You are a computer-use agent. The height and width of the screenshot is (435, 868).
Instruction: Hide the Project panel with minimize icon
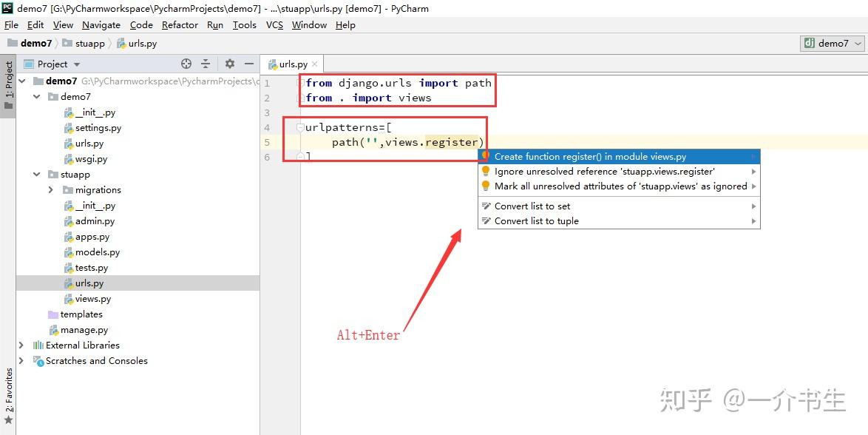pos(249,64)
